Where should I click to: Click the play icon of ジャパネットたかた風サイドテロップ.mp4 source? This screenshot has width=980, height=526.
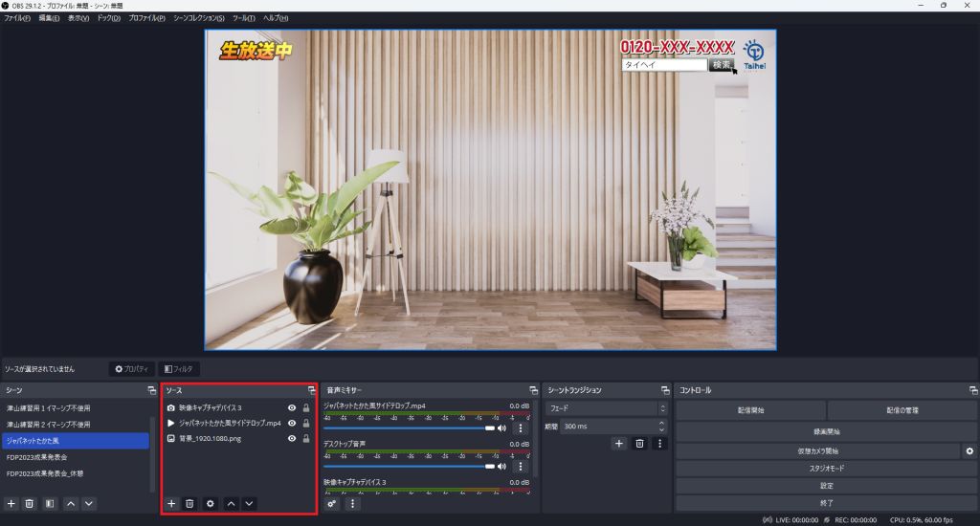[x=171, y=423]
